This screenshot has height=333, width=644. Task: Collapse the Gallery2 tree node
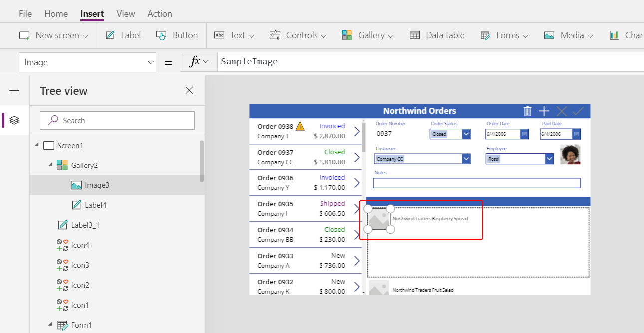click(x=50, y=165)
